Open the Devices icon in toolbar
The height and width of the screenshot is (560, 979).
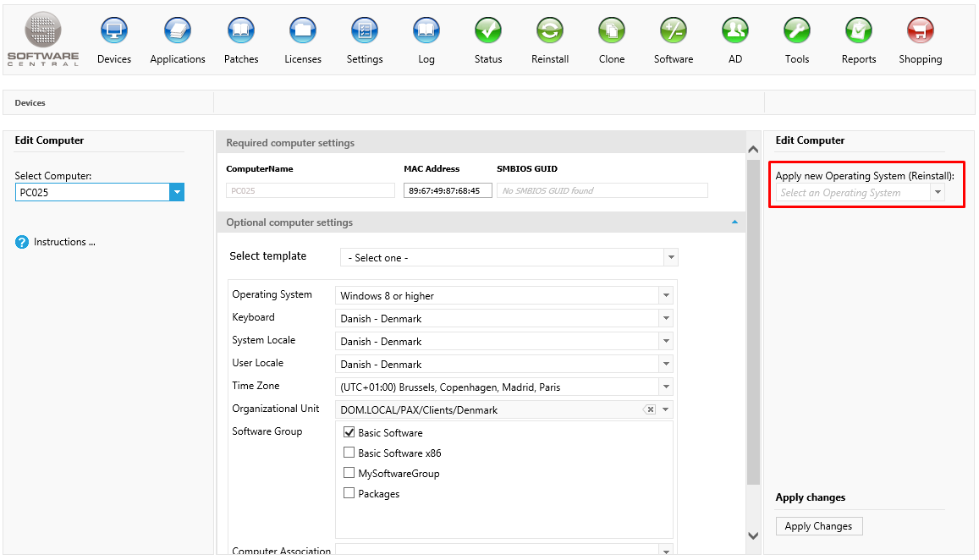[x=114, y=31]
